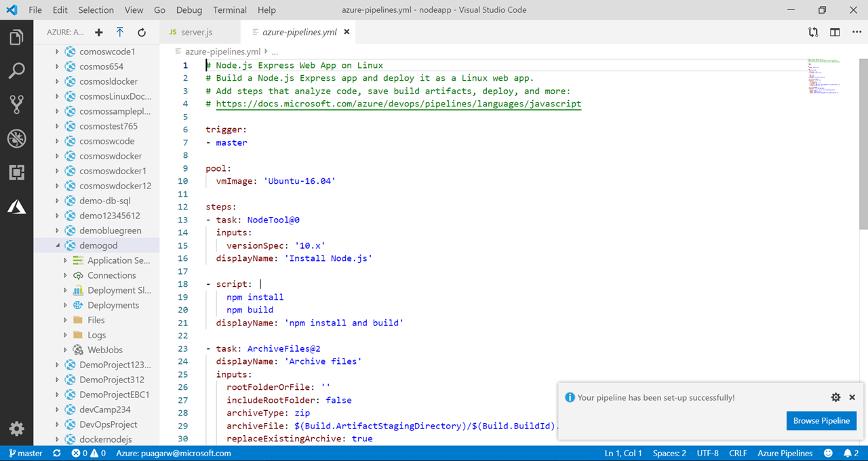Click the Browse Pipeline button
The image size is (868, 461).
tap(821, 420)
